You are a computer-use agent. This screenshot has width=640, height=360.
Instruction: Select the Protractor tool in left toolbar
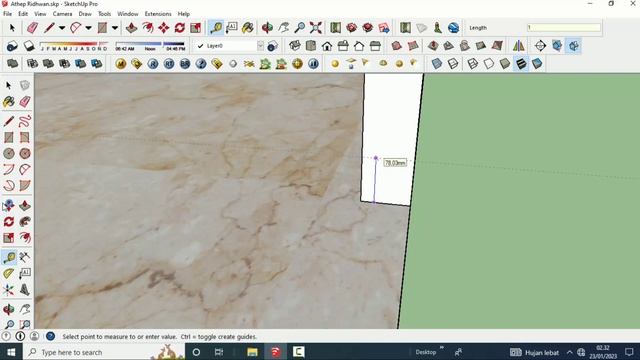pyautogui.click(x=9, y=273)
